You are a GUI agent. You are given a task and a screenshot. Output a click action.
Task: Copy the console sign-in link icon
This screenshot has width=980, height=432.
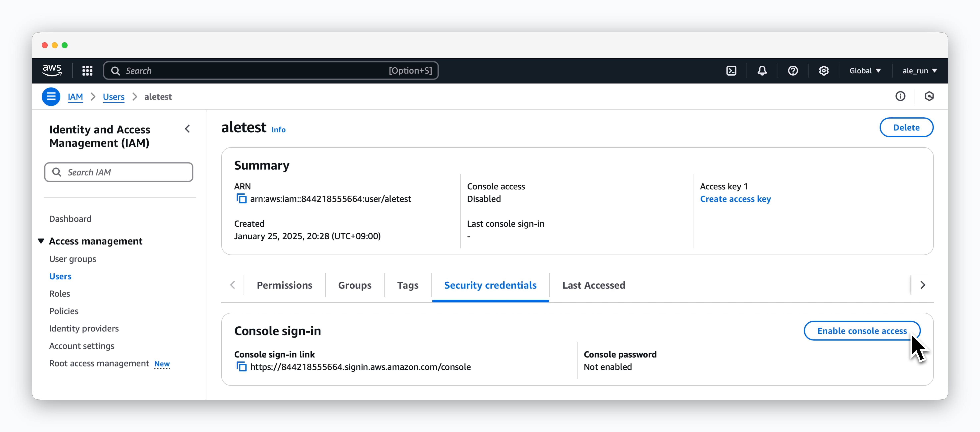(x=241, y=367)
